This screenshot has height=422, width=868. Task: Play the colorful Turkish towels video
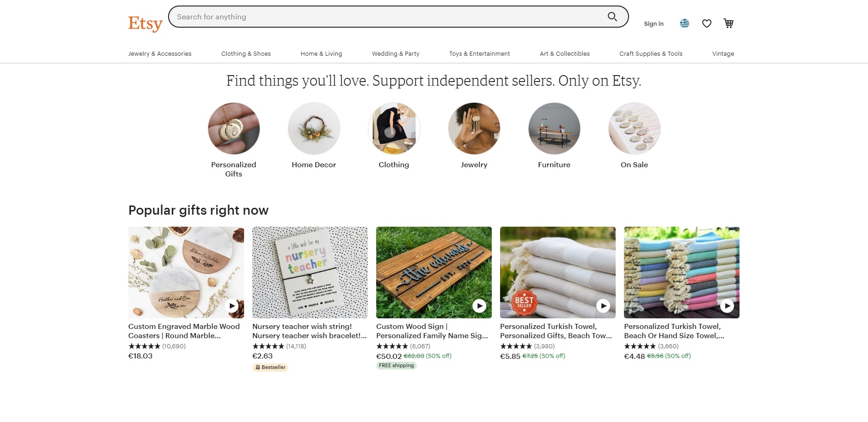[x=727, y=306]
